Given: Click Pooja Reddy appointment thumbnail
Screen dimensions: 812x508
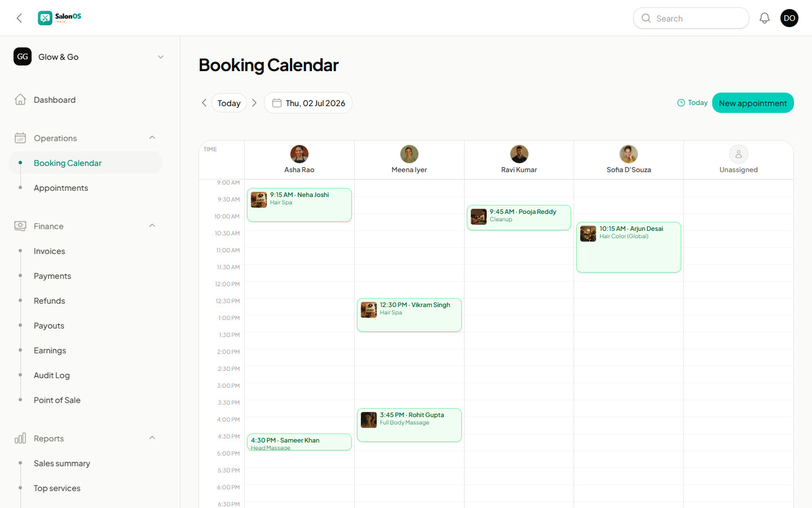Looking at the screenshot, I should pos(479,217).
